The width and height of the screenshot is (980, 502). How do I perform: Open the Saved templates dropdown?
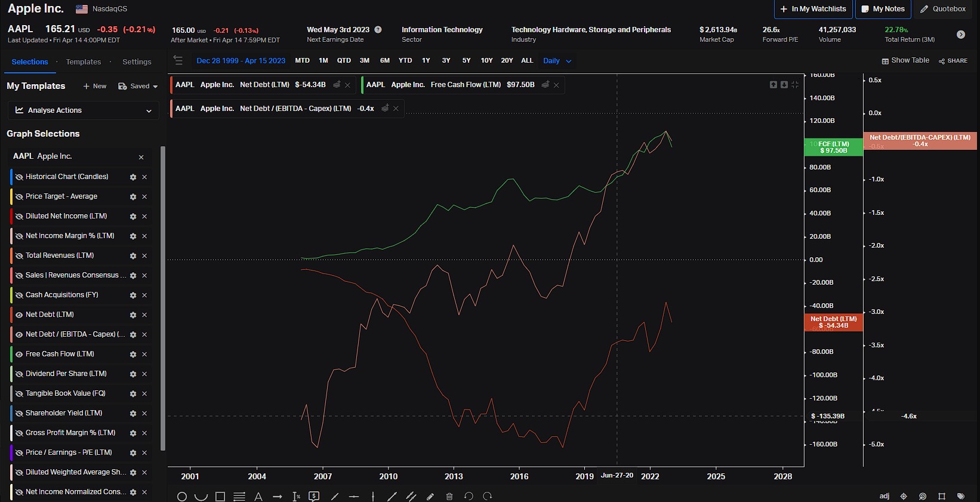tap(138, 86)
